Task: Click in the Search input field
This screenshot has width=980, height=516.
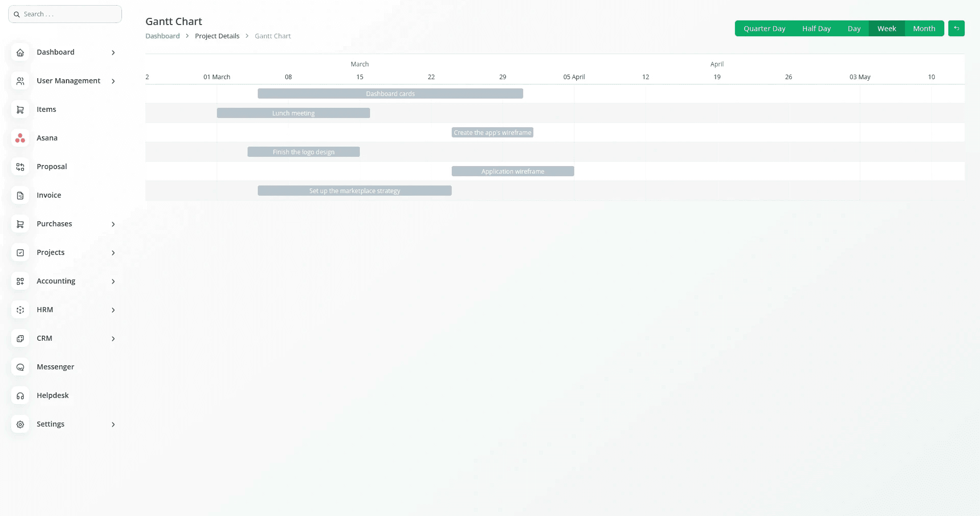Action: pyautogui.click(x=65, y=14)
